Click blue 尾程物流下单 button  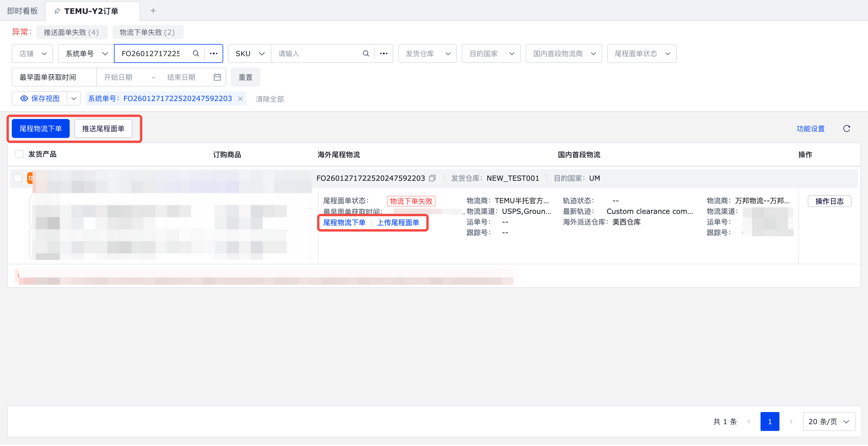click(40, 129)
